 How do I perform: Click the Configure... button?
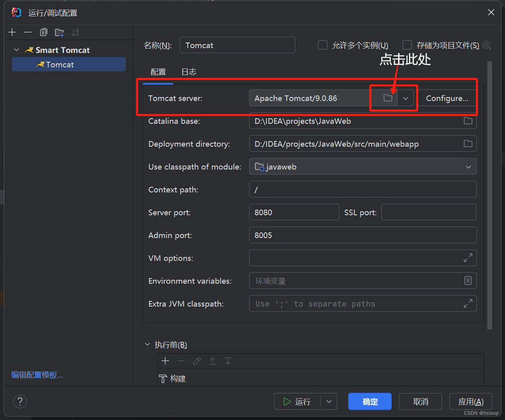tap(447, 98)
